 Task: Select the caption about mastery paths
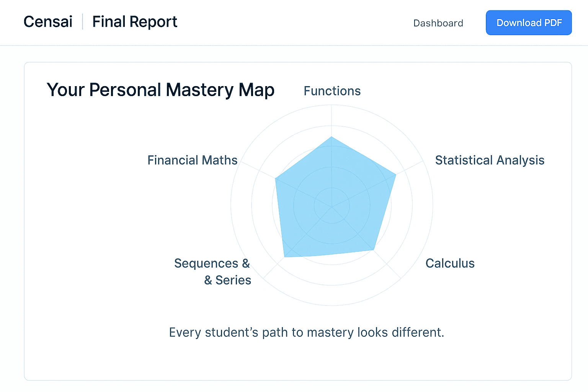[306, 332]
